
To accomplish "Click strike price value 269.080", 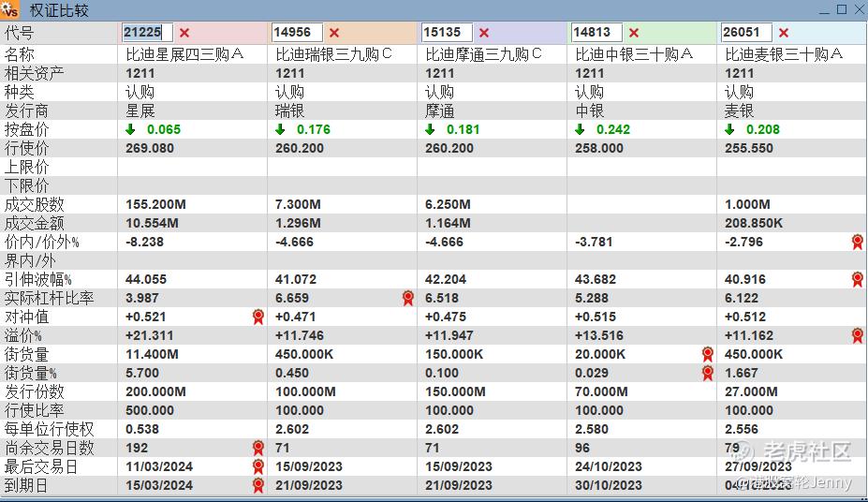I will (x=150, y=148).
